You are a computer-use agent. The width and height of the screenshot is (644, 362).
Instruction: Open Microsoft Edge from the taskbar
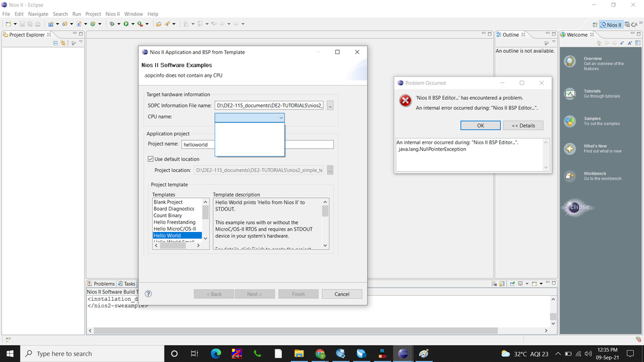pos(215,354)
